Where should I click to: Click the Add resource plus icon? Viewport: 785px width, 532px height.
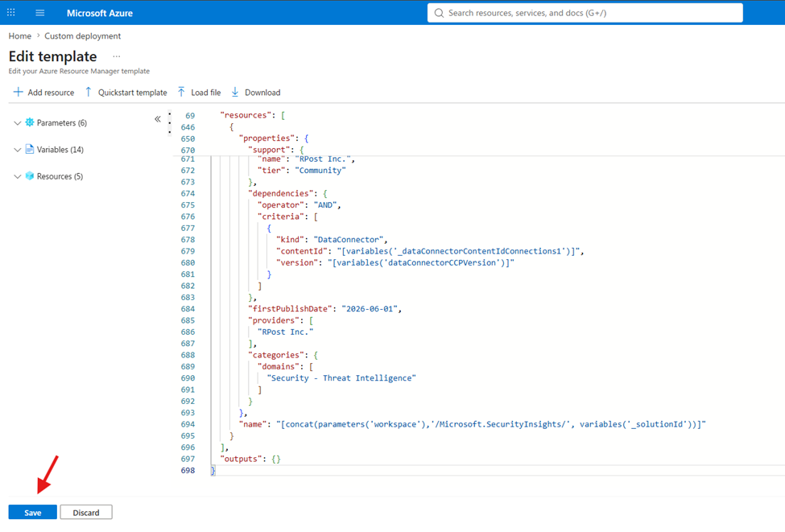18,92
